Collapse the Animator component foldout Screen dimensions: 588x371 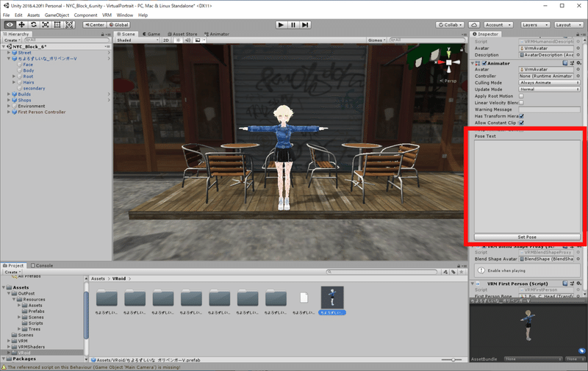(x=473, y=63)
